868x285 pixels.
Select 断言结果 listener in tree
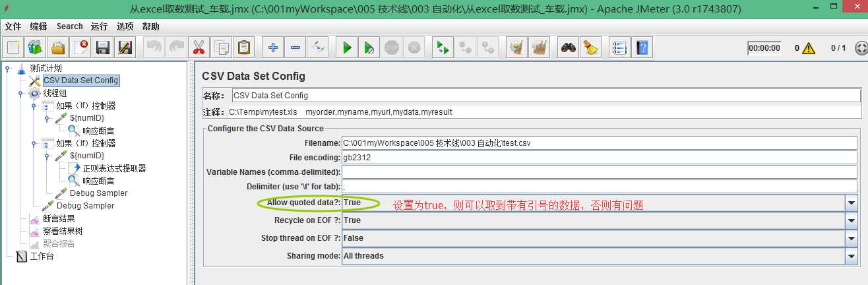click(59, 218)
